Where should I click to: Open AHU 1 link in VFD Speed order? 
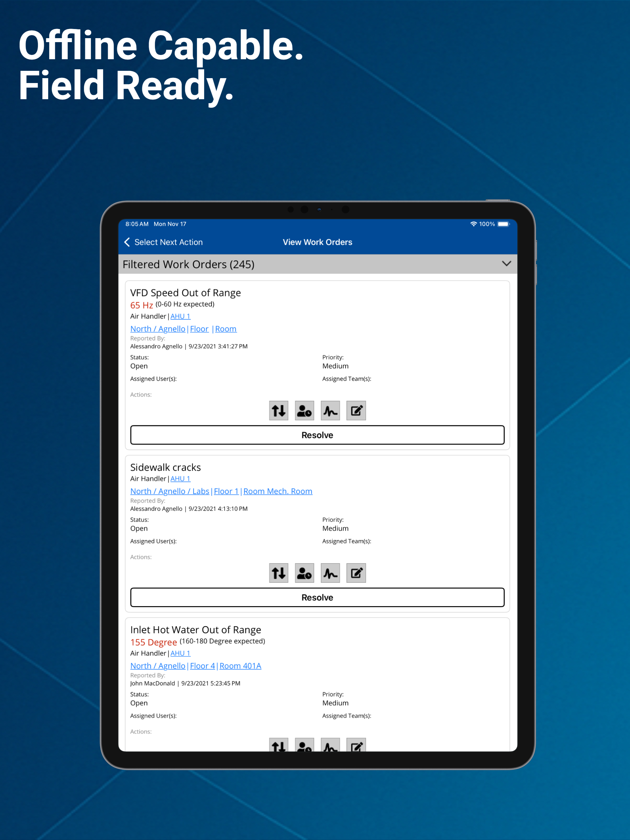pyautogui.click(x=180, y=316)
